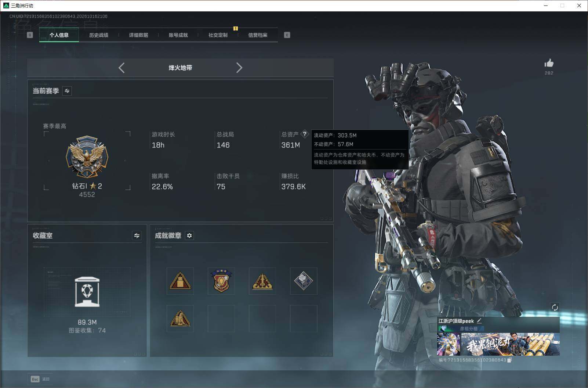Select the rocket triangle achievement badge
Viewport: 588px width, 388px height.
point(262,281)
